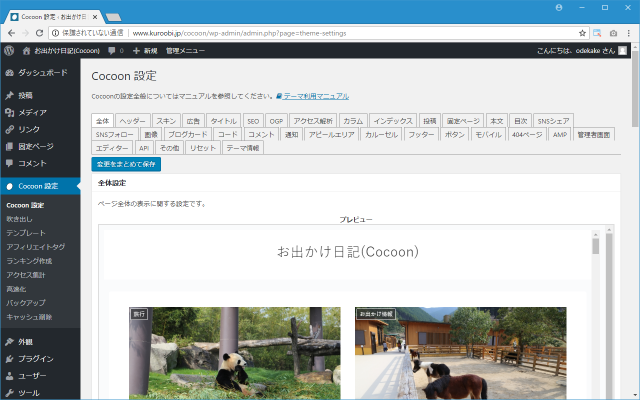Image resolution: width=640 pixels, height=400 pixels.
Task: Open the comments icon in admin bar
Action: coord(111,49)
